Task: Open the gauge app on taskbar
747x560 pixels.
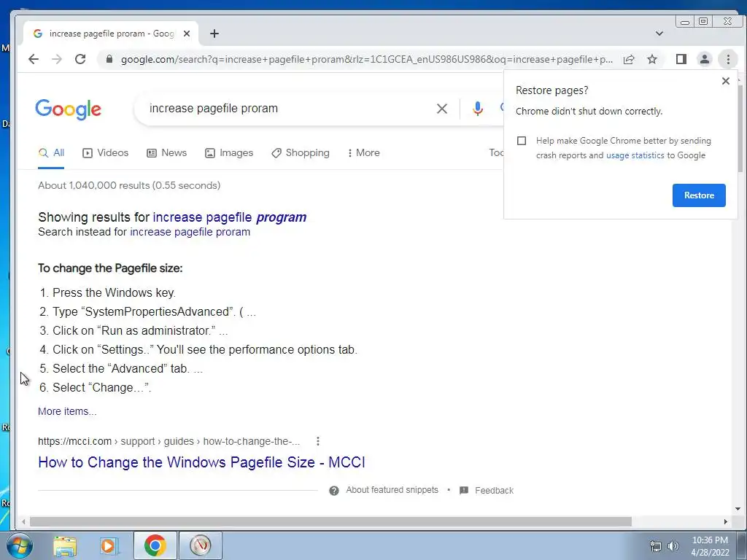Action: pyautogui.click(x=200, y=545)
